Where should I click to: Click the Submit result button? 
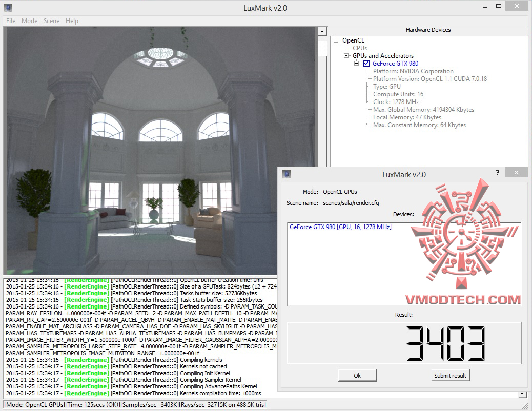click(x=450, y=375)
